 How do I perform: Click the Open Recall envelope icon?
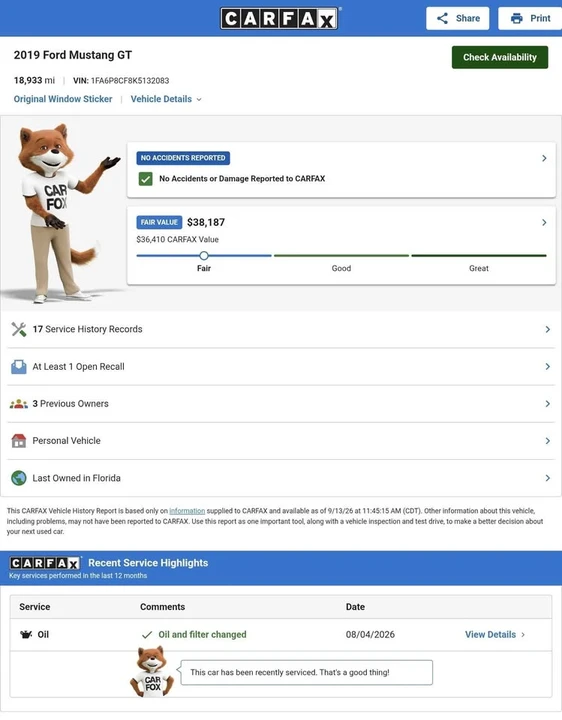19,366
